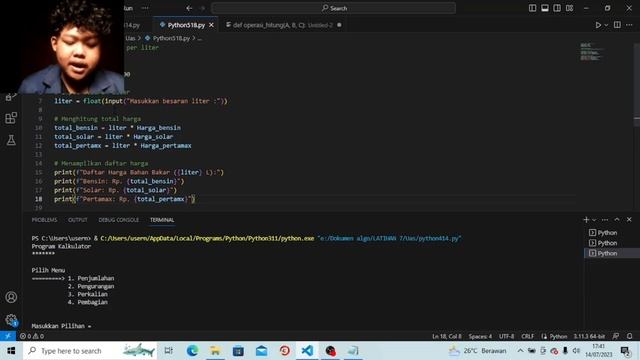Click the editor minimap preview
The image size is (640, 360).
point(591,51)
